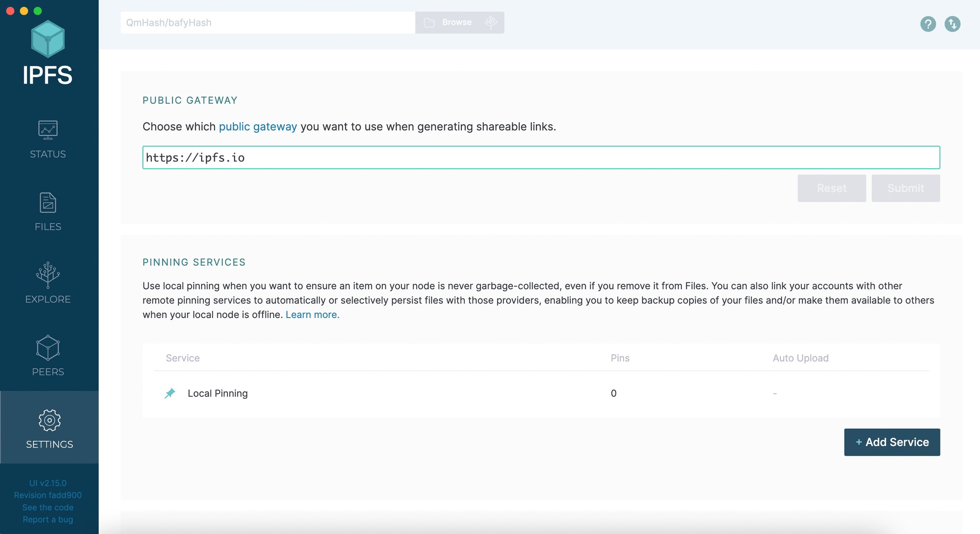Viewport: 980px width, 534px height.
Task: Click the Report a bug link
Action: pos(48,520)
